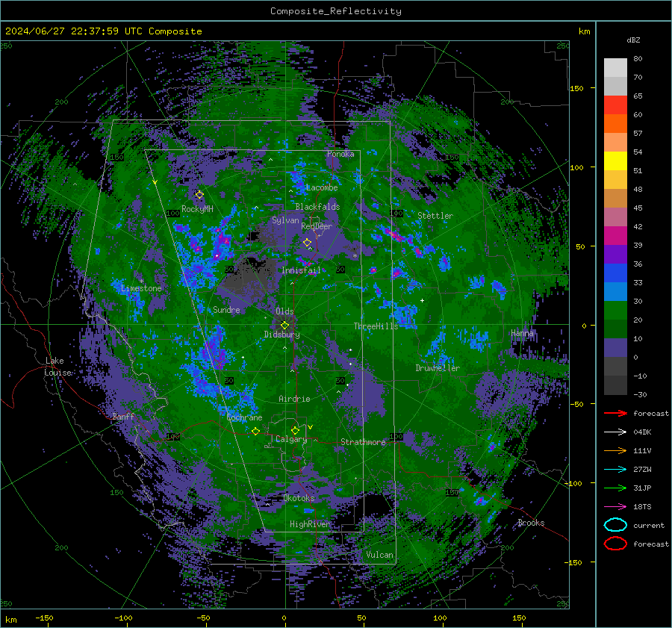The width and height of the screenshot is (672, 628).
Task: Click the Calgary city label
Action: point(291,439)
